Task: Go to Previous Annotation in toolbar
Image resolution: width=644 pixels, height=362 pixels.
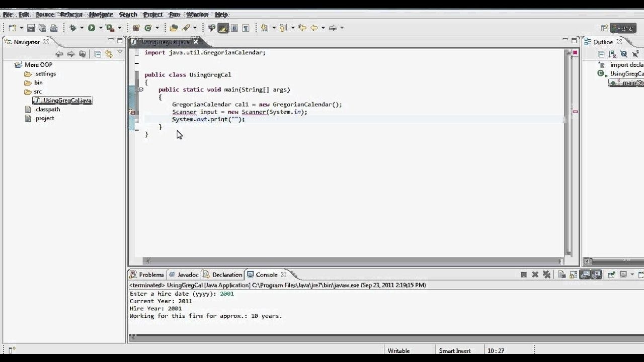Action: [283, 28]
